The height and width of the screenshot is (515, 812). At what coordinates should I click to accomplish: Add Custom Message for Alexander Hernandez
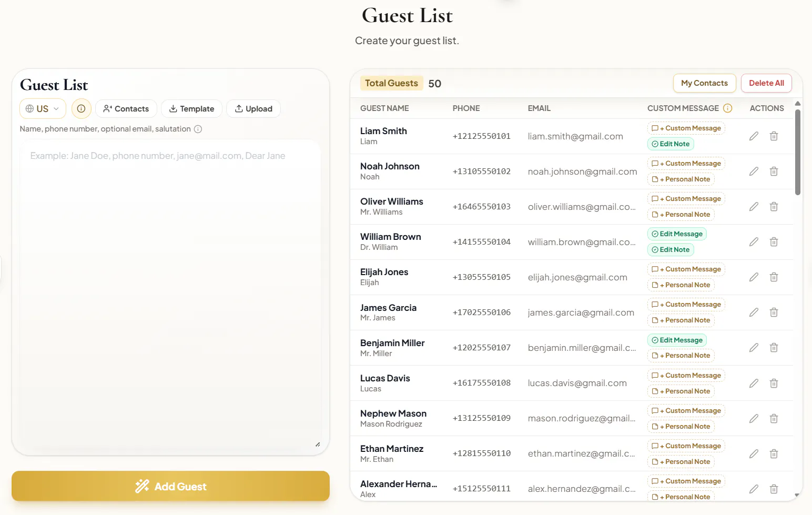686,481
